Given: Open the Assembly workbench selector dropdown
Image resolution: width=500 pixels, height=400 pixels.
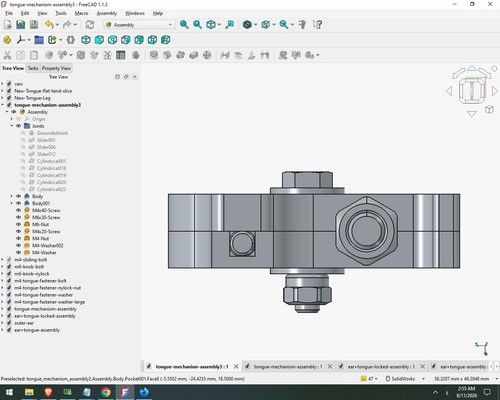Looking at the screenshot, I should 139,25.
